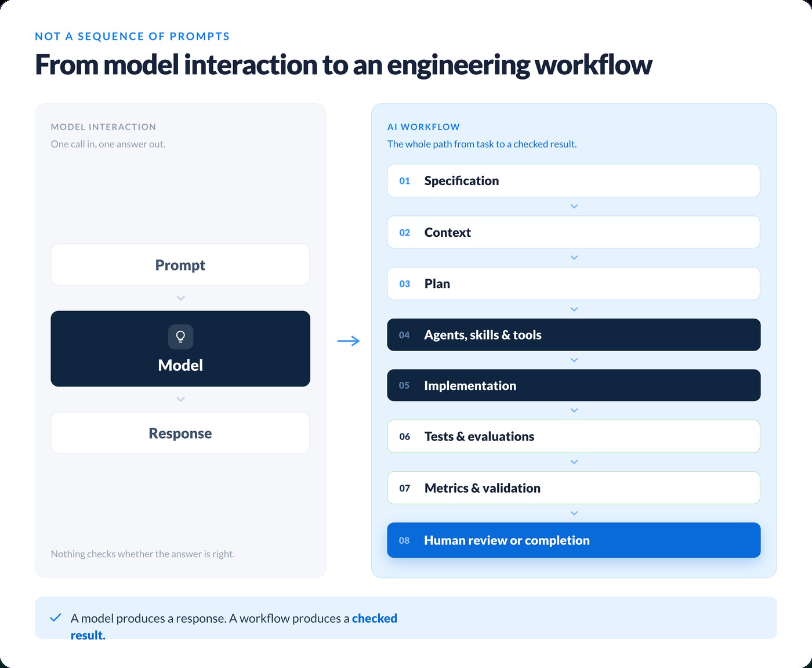Click the chevron below Plan step
Viewport: 812px width, 668px height.
click(x=574, y=309)
